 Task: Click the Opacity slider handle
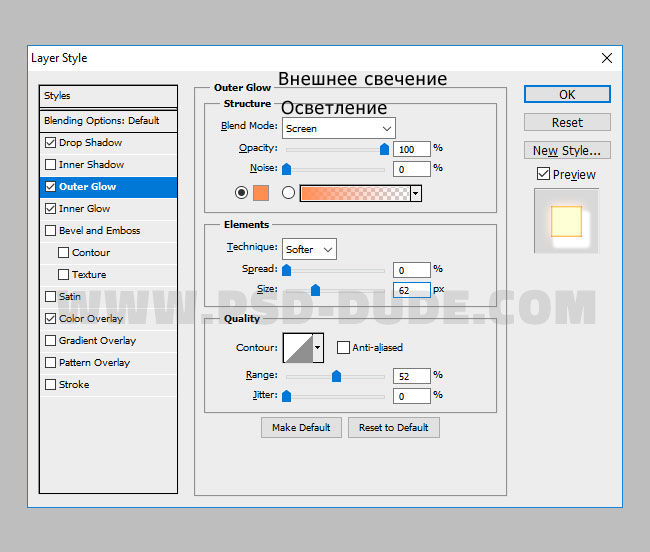[384, 149]
